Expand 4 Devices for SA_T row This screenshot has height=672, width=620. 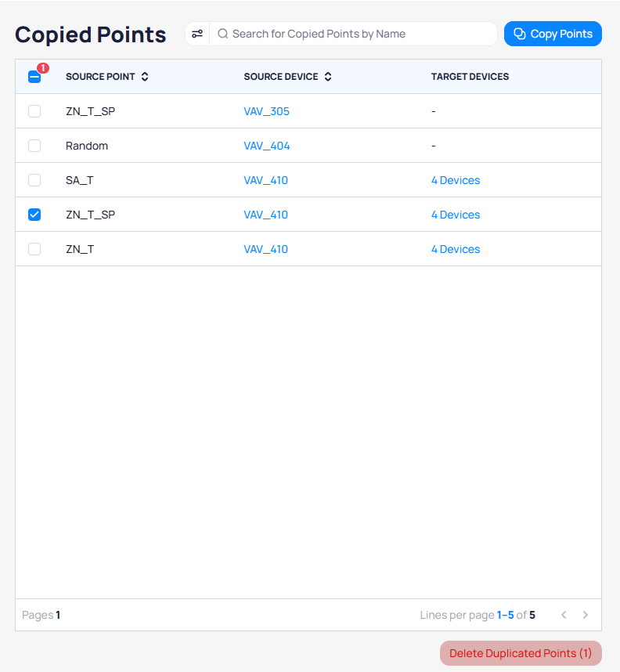coord(456,180)
